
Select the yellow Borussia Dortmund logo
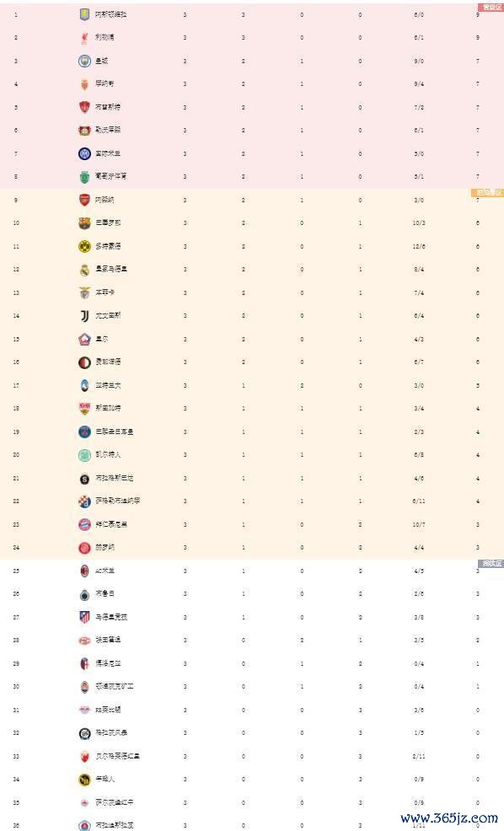84,246
